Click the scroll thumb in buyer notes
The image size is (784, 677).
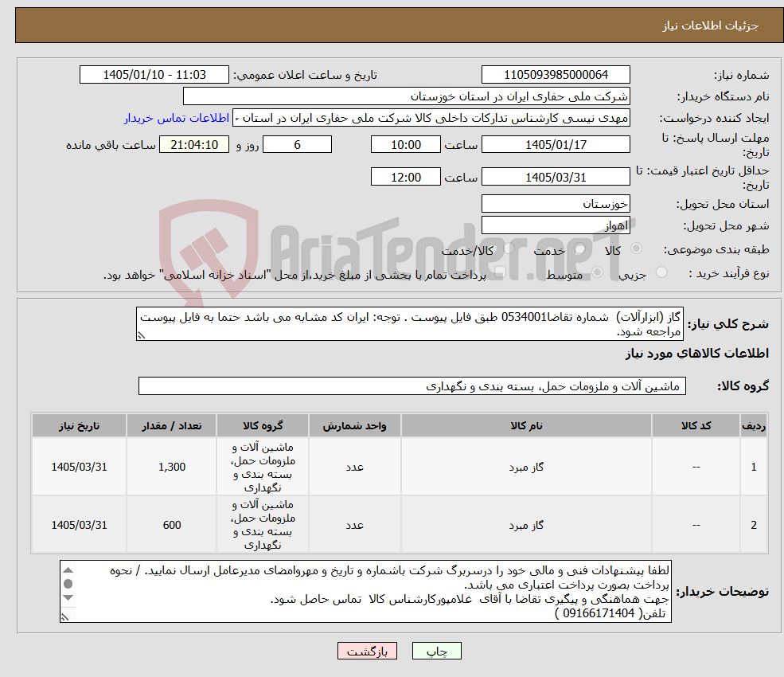click(68, 584)
